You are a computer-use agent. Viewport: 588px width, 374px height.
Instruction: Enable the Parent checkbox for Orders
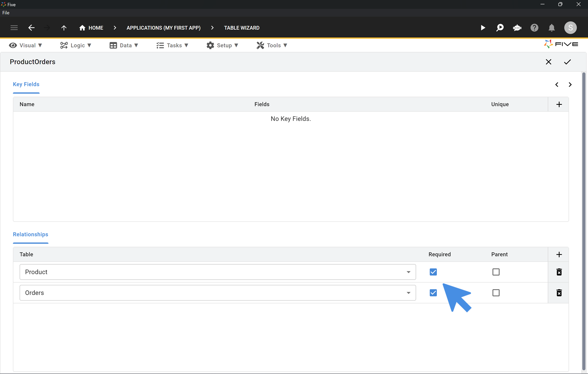[496, 293]
